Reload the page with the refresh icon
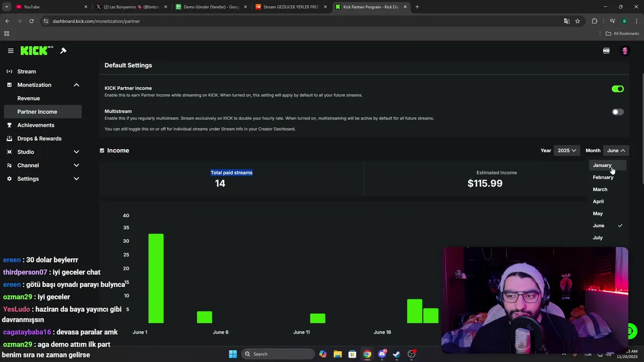The height and width of the screenshot is (362, 644). [31, 21]
